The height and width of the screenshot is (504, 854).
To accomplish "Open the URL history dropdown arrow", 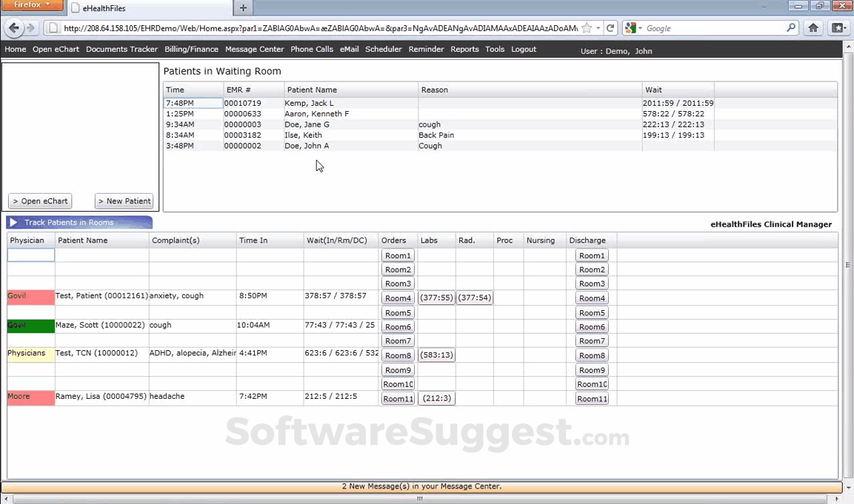I will [598, 28].
